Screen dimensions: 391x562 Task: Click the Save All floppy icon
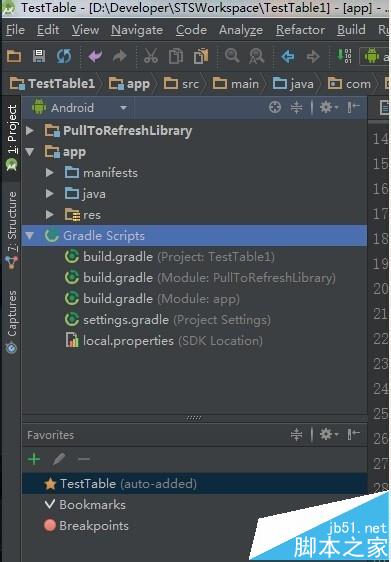pyautogui.click(x=39, y=56)
